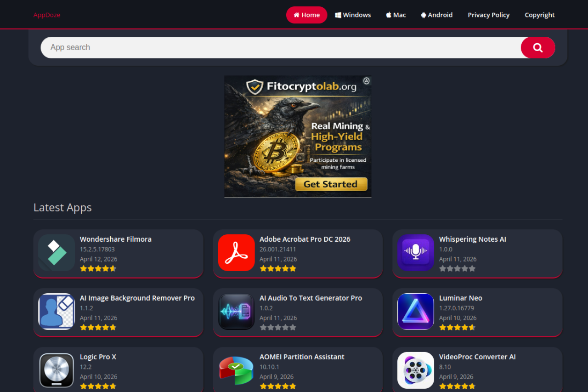This screenshot has height=392, width=588.
Task: Click the AppDoze site logo
Action: 47,15
